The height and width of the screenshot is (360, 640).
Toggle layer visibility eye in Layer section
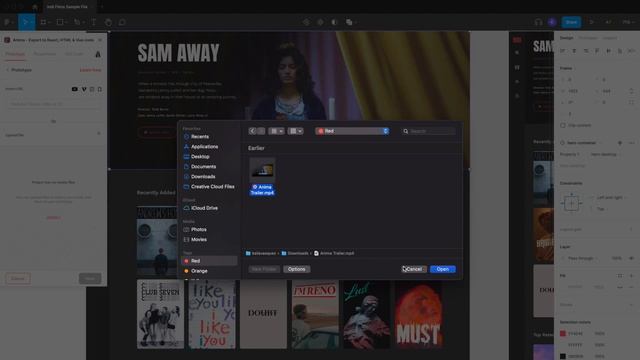point(632,258)
